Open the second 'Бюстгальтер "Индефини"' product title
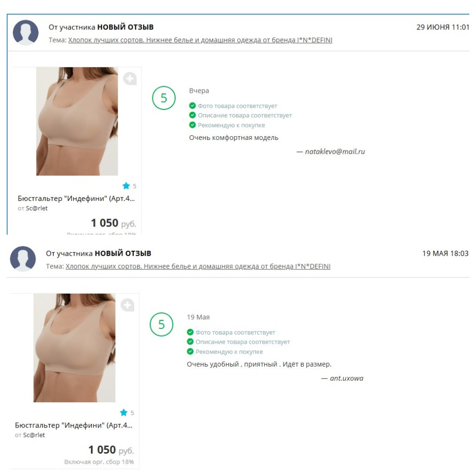 74,425
